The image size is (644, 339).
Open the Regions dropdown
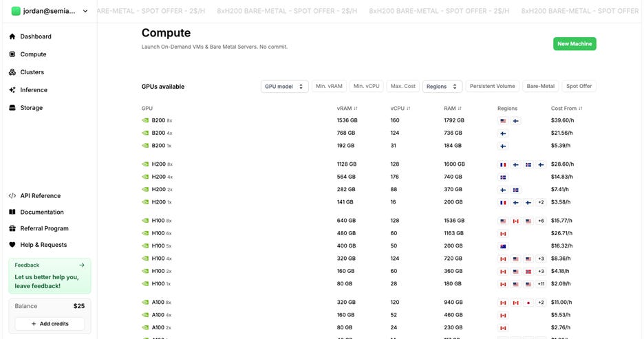point(442,87)
